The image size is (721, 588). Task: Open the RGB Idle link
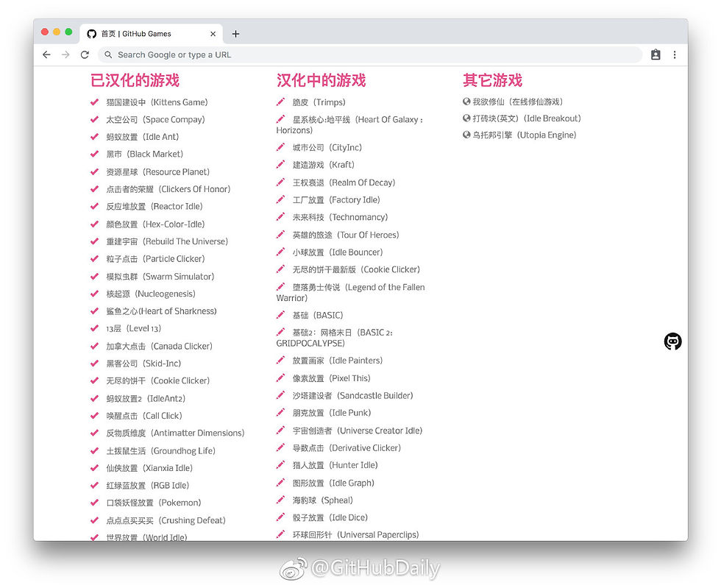(148, 486)
